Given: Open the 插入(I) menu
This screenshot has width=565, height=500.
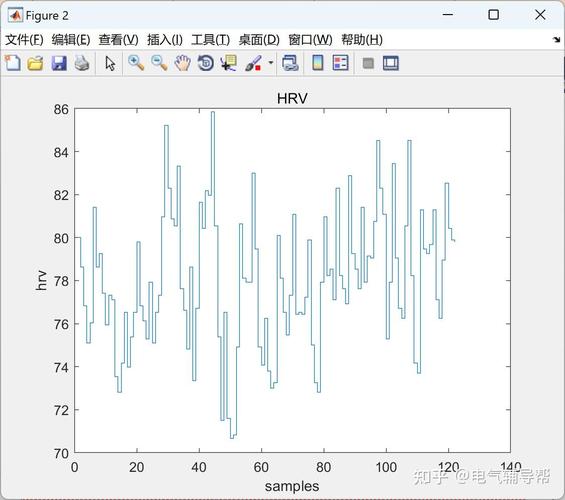Looking at the screenshot, I should coord(165,40).
